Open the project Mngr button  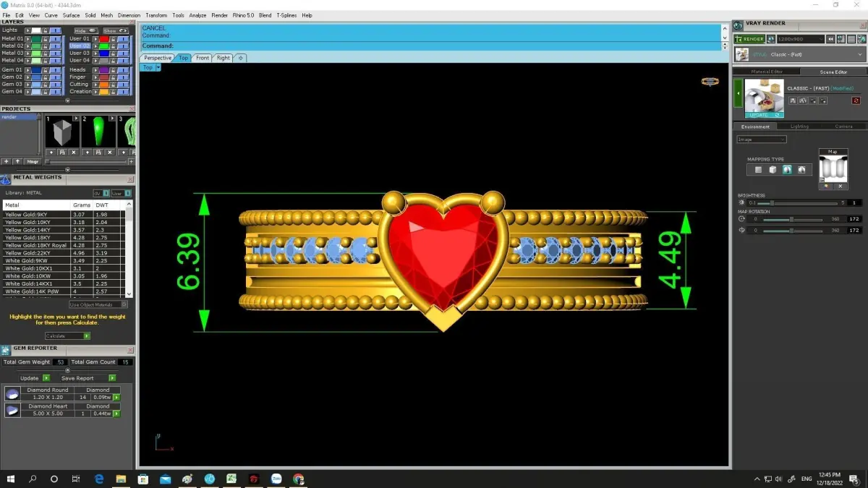[33, 162]
